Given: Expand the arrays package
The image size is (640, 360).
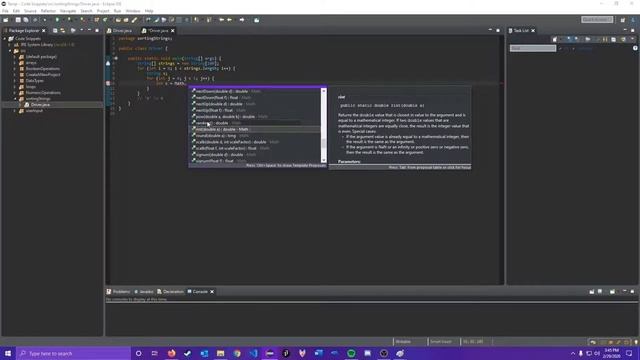Looking at the screenshot, I should [x=16, y=63].
